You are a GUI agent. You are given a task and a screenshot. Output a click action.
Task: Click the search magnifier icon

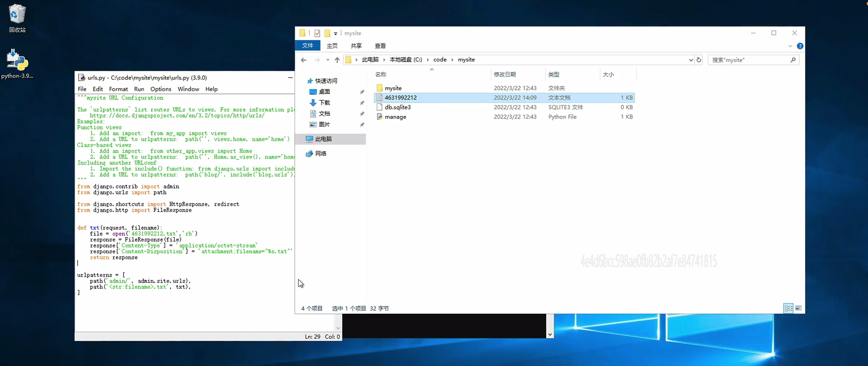793,60
